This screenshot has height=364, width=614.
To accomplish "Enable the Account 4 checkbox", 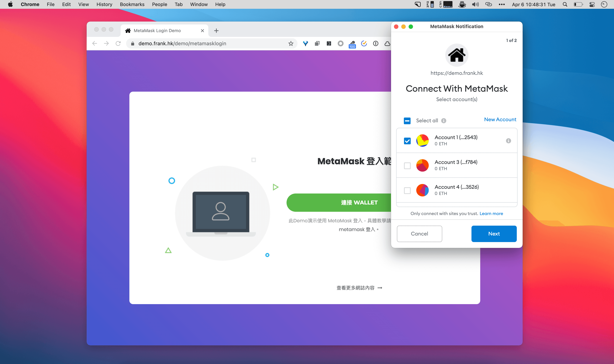I will pos(407,190).
